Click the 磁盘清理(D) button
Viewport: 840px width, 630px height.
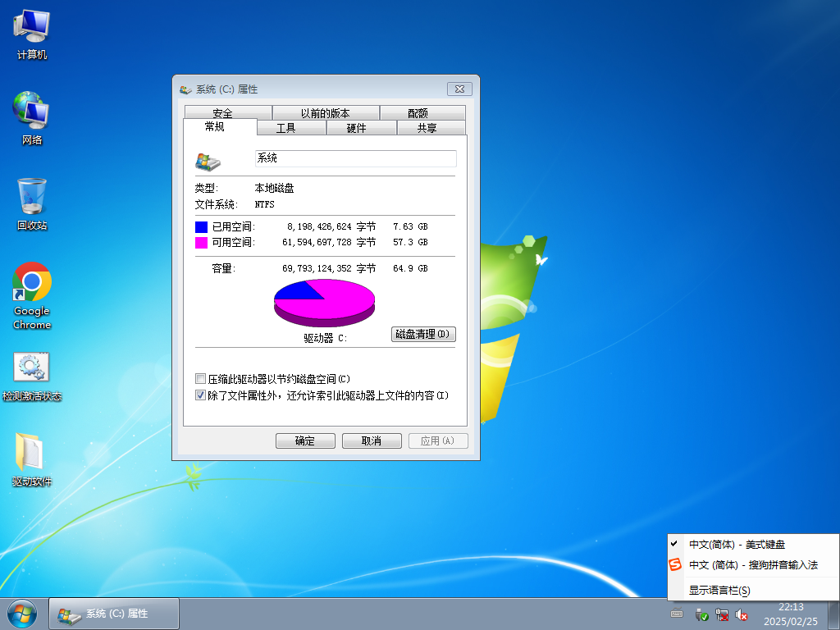coord(423,335)
